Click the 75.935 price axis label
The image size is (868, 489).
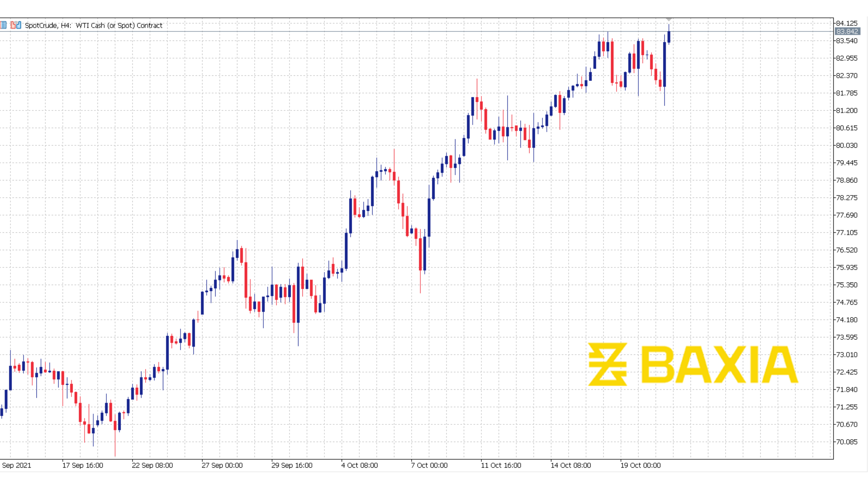pos(847,267)
